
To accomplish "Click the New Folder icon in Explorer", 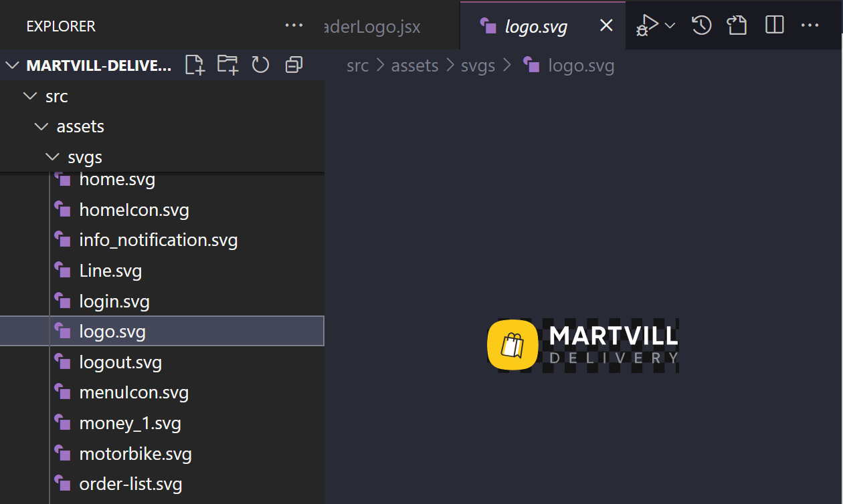I will pos(227,65).
